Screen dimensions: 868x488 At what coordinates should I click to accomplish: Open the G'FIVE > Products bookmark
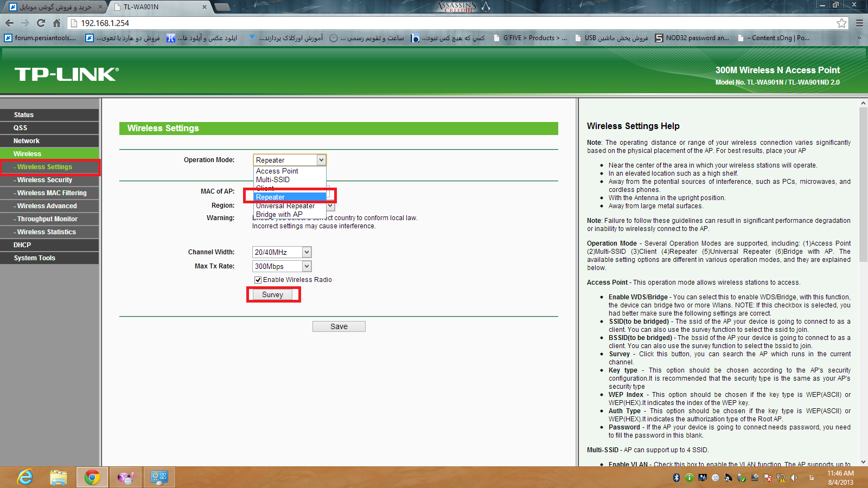[x=529, y=38]
